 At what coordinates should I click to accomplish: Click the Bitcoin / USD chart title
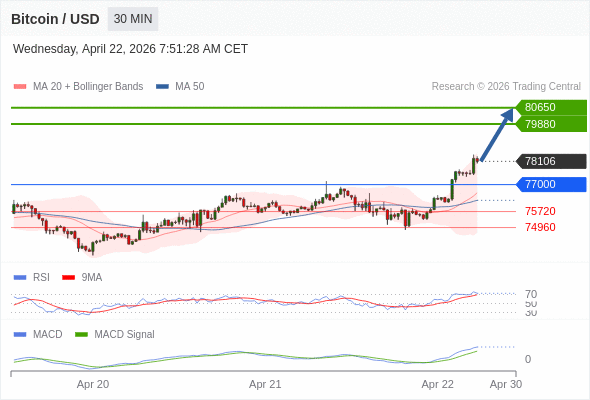[55, 19]
